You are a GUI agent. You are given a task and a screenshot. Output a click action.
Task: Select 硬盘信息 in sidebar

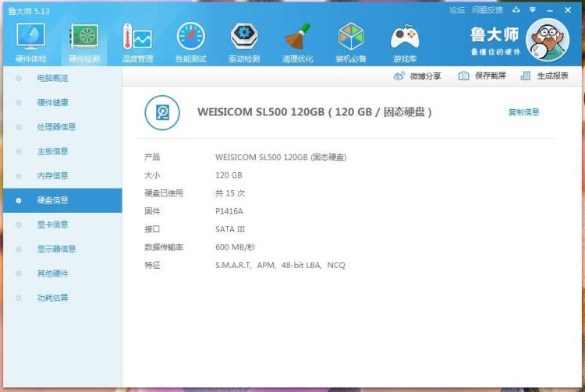(x=62, y=200)
